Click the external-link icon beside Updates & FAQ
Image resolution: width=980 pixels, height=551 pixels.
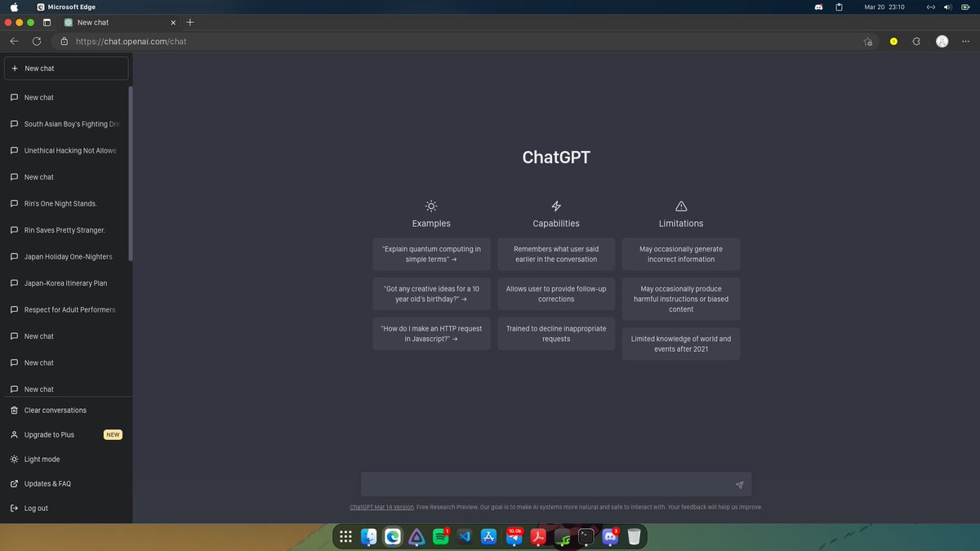pos(14,484)
